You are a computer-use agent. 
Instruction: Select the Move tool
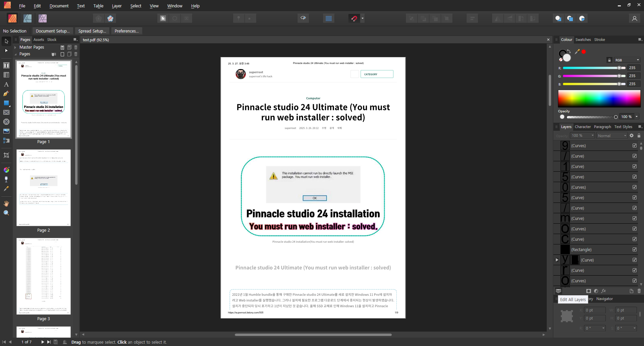coord(6,41)
